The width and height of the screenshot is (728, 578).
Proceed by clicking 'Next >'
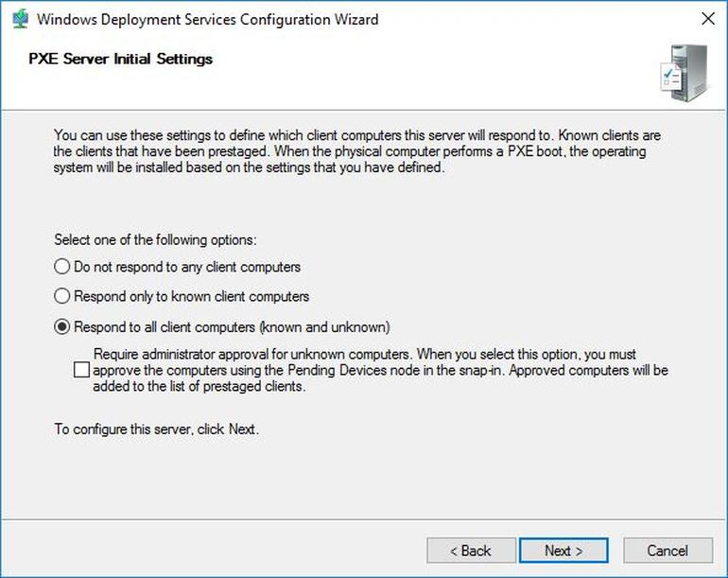tap(563, 551)
